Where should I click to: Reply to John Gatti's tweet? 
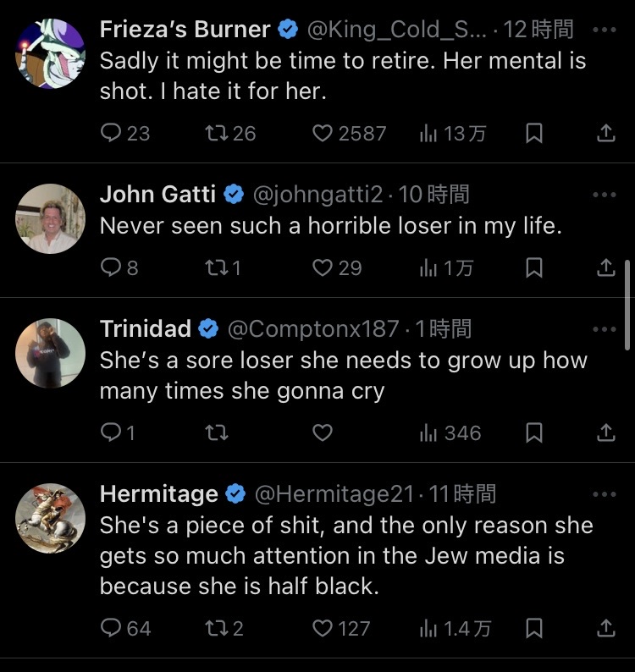119,267
